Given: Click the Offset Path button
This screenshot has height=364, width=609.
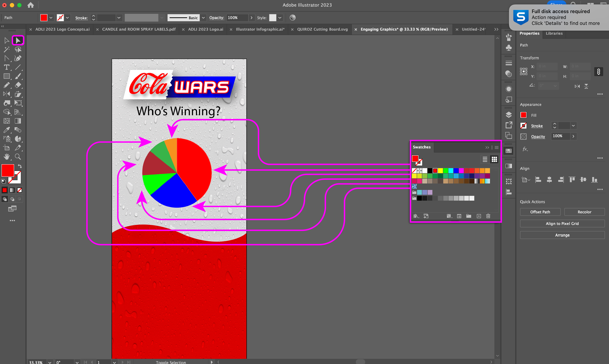Looking at the screenshot, I should (540, 212).
